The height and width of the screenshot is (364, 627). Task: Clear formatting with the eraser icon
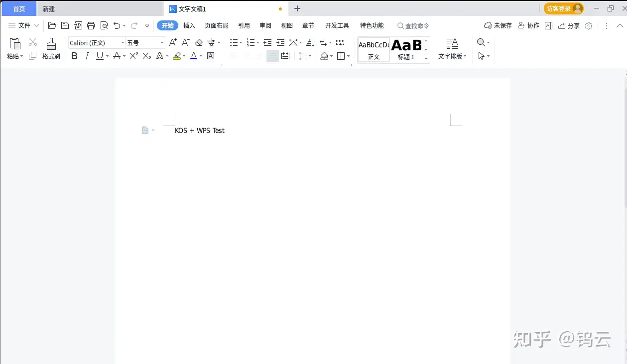(x=198, y=42)
